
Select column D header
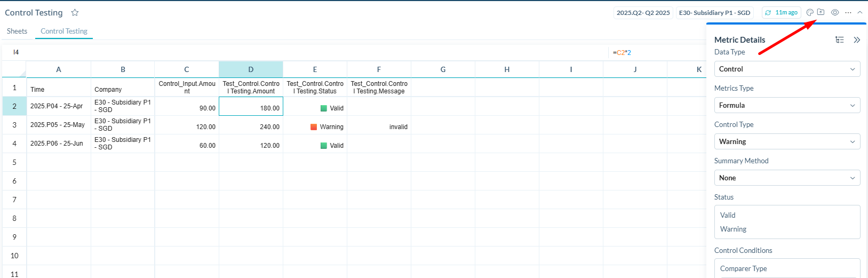coord(251,69)
